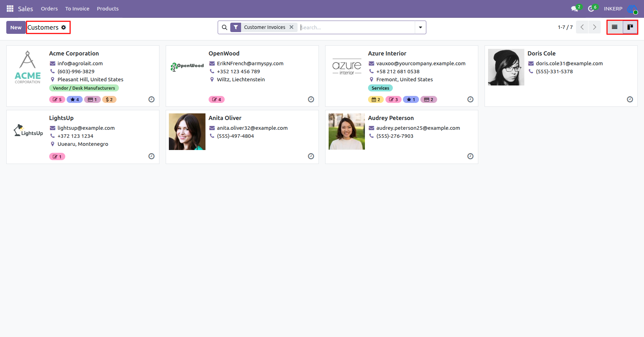Image resolution: width=644 pixels, height=337 pixels.
Task: Click Azure Interior's card badge showing 2
Action: click(429, 99)
